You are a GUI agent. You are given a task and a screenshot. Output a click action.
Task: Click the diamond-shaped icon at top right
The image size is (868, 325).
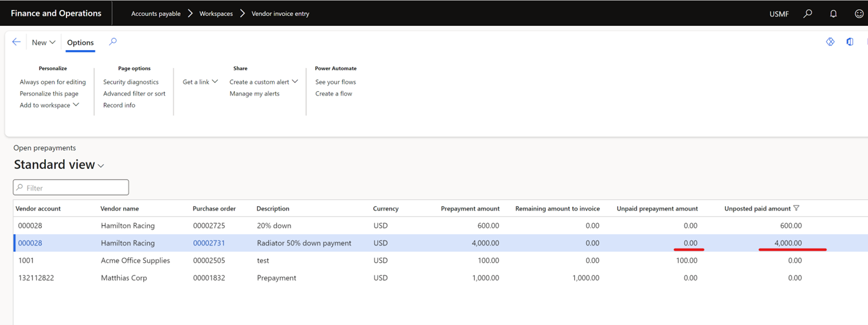(830, 42)
